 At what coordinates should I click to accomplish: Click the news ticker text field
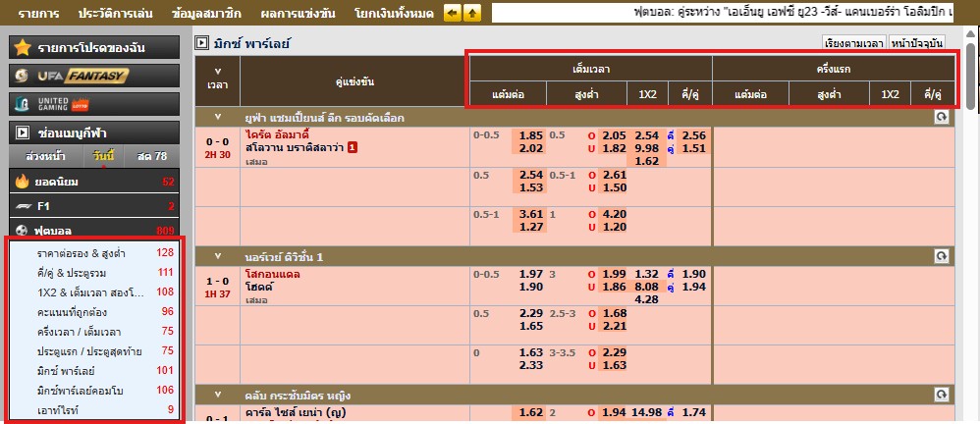[723, 13]
